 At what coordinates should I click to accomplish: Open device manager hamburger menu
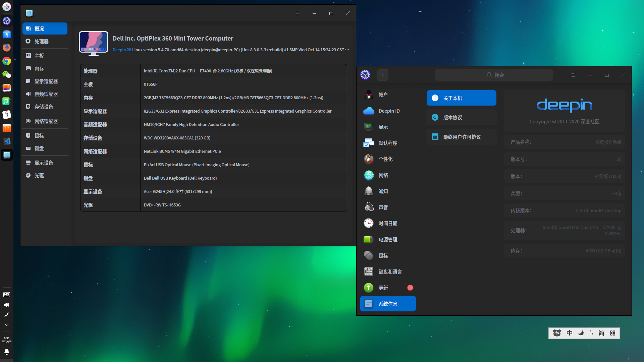coord(297,13)
